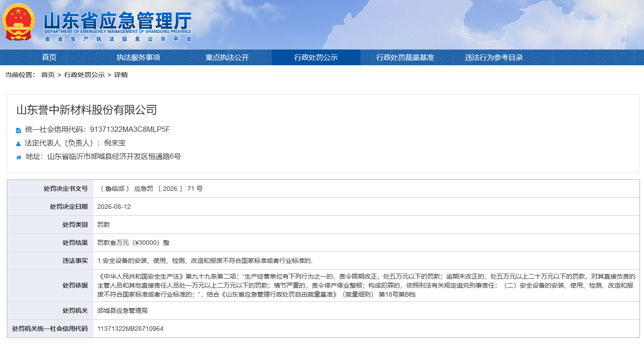The width and height of the screenshot is (644, 347).
Task: Click the subtitle 安全生产执法信息公示平台
Action: (118, 39)
